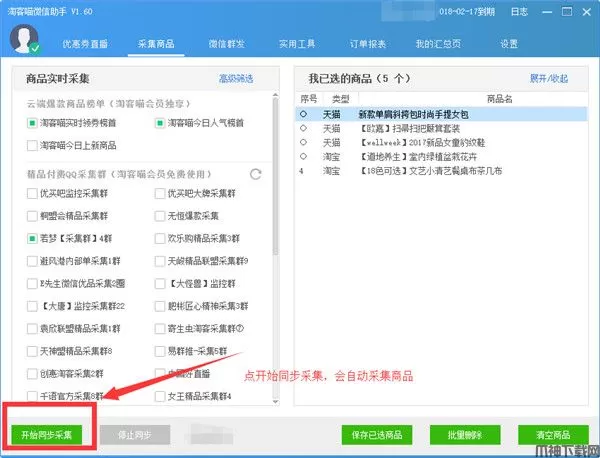Image resolution: width=600 pixels, height=458 pixels.
Task: Check 寄生虫淘客采集群⑦ checkbox
Action: point(160,329)
